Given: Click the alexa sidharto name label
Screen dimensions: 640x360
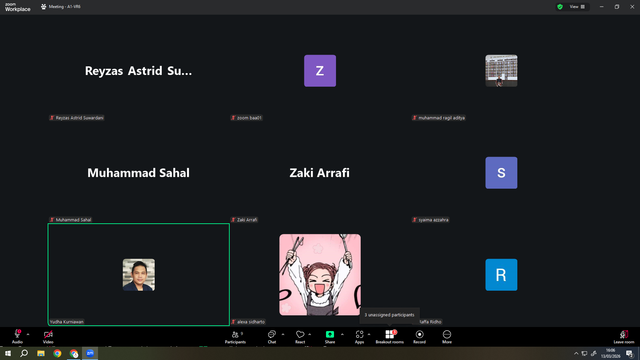Looking at the screenshot, I should (248, 322).
